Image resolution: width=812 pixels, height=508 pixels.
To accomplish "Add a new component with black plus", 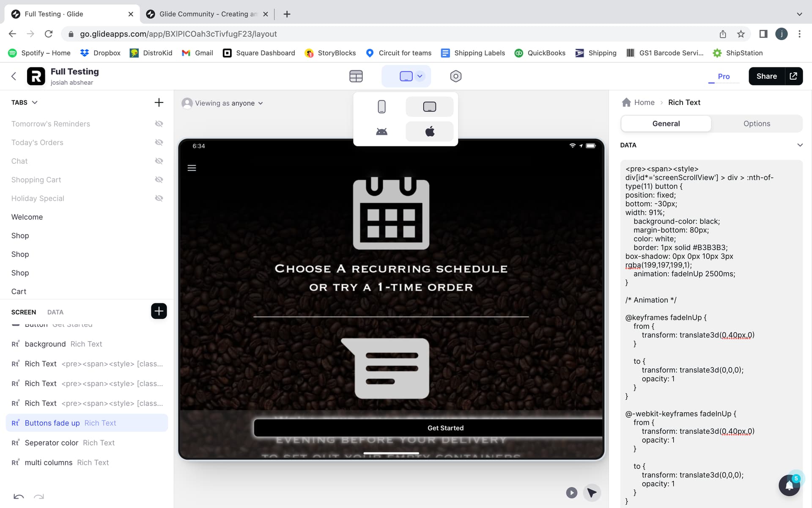I will click(x=159, y=311).
